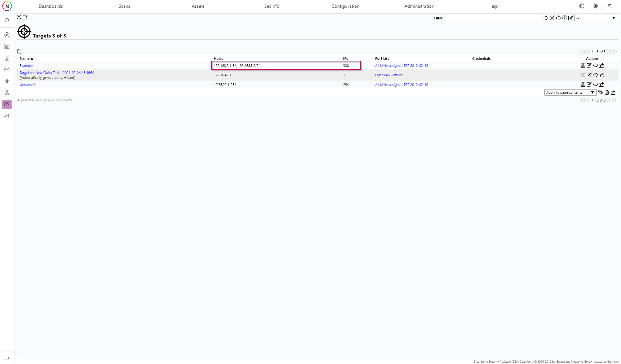Viewport: 621px width, 364px height.
Task: Open Unnamed row's IANA TCP port list
Action: [x=401, y=85]
